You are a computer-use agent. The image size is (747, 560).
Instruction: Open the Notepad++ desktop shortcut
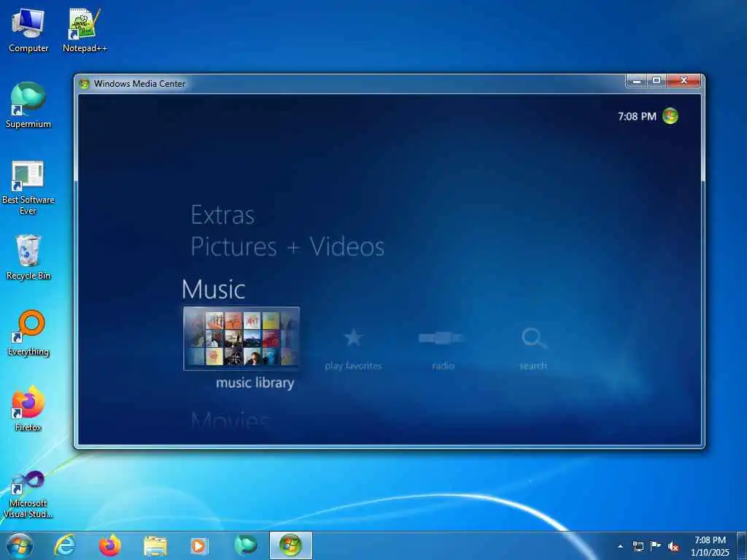point(85,31)
